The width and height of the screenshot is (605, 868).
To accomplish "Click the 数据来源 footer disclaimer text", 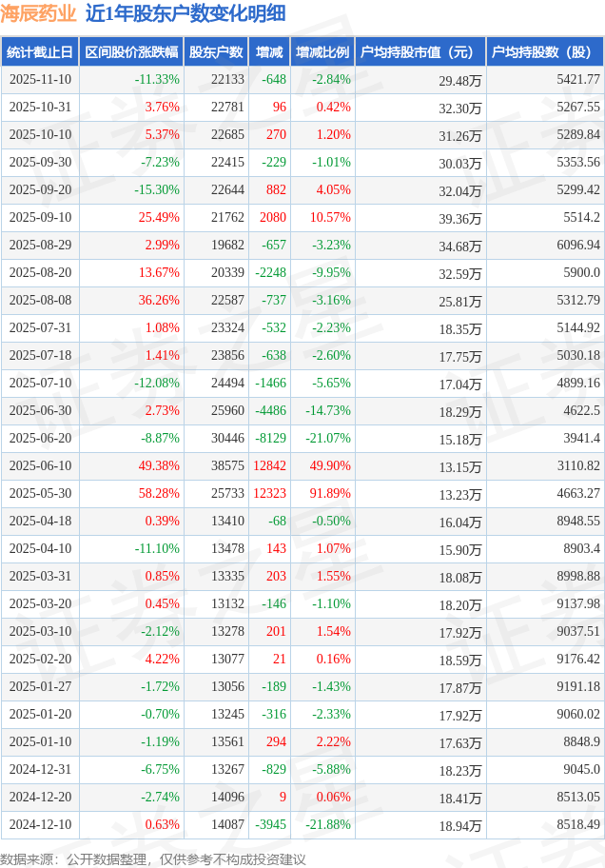I will [153, 858].
